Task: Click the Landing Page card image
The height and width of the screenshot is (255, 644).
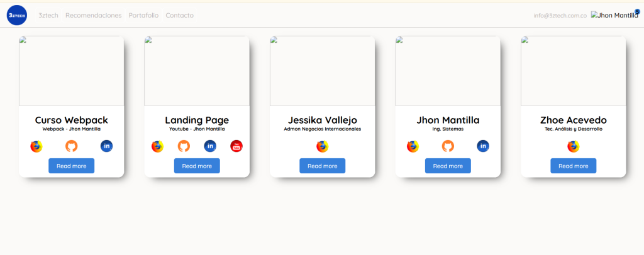Action: [x=197, y=71]
